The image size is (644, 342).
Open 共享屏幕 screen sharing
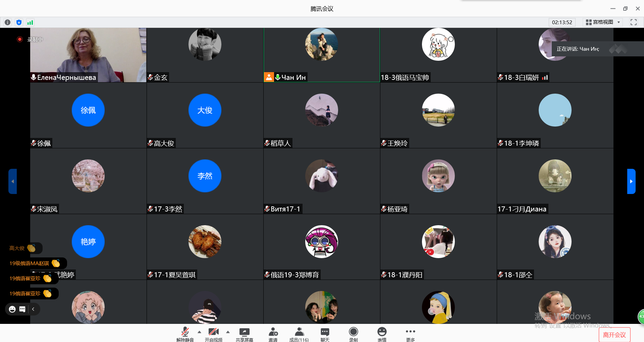pyautogui.click(x=244, y=334)
